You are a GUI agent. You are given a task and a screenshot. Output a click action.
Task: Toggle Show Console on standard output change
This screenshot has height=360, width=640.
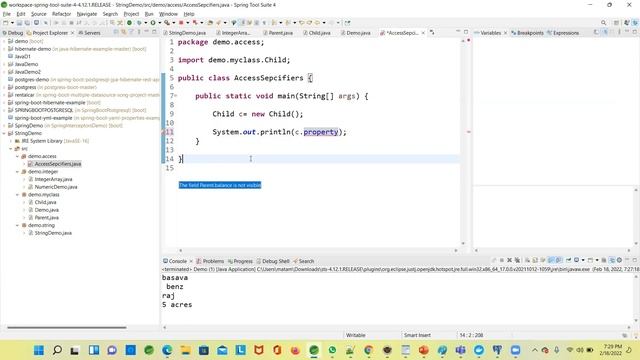[x=551, y=260]
